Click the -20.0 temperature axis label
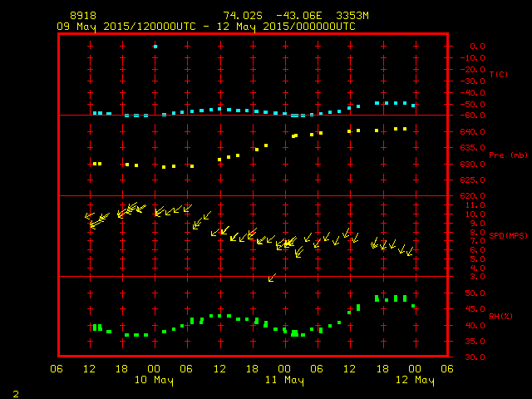The width and height of the screenshot is (532, 399). [473, 69]
